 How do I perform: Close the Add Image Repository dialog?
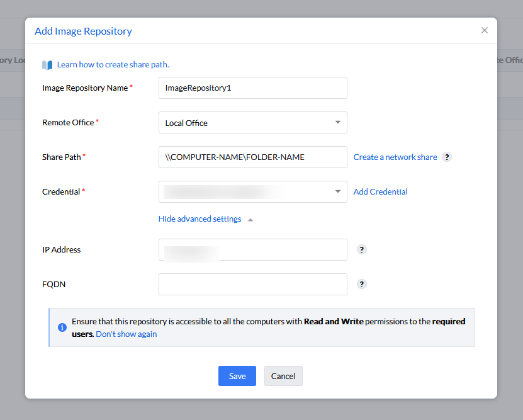485,30
